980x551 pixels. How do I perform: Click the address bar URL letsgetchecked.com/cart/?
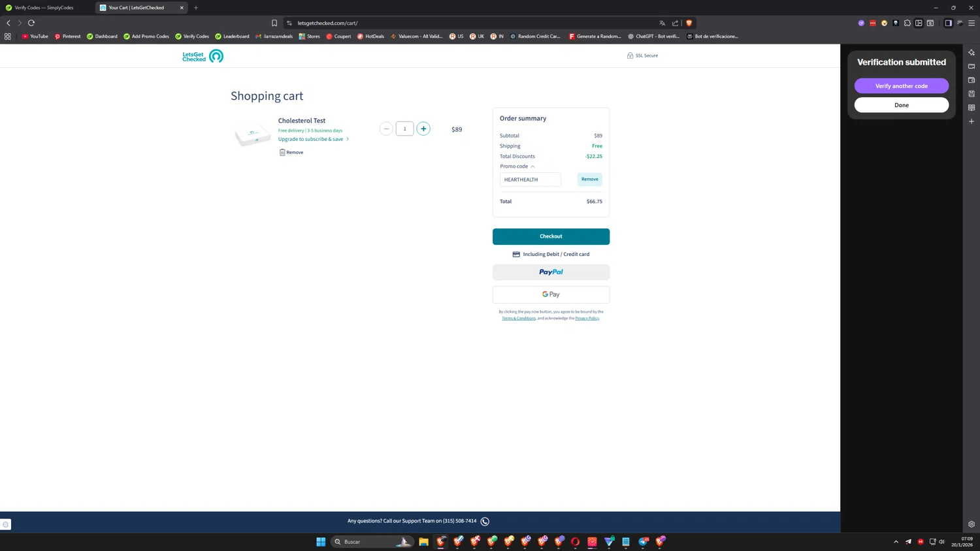[327, 23]
